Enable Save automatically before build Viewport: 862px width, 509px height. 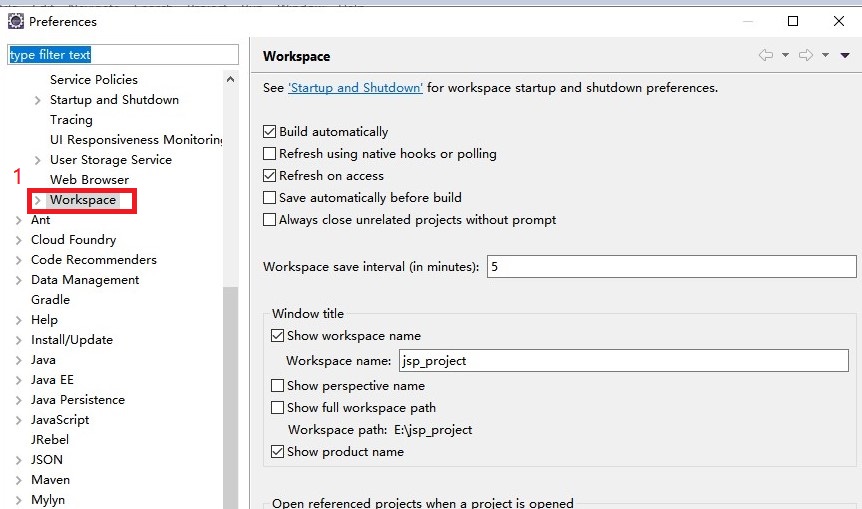(x=269, y=198)
